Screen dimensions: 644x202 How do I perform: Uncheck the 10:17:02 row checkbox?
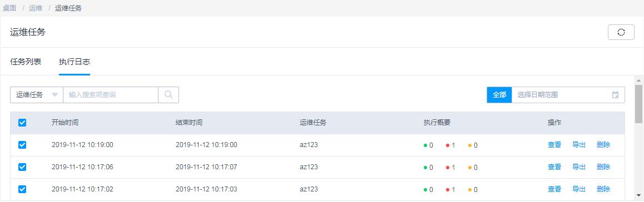coord(22,189)
